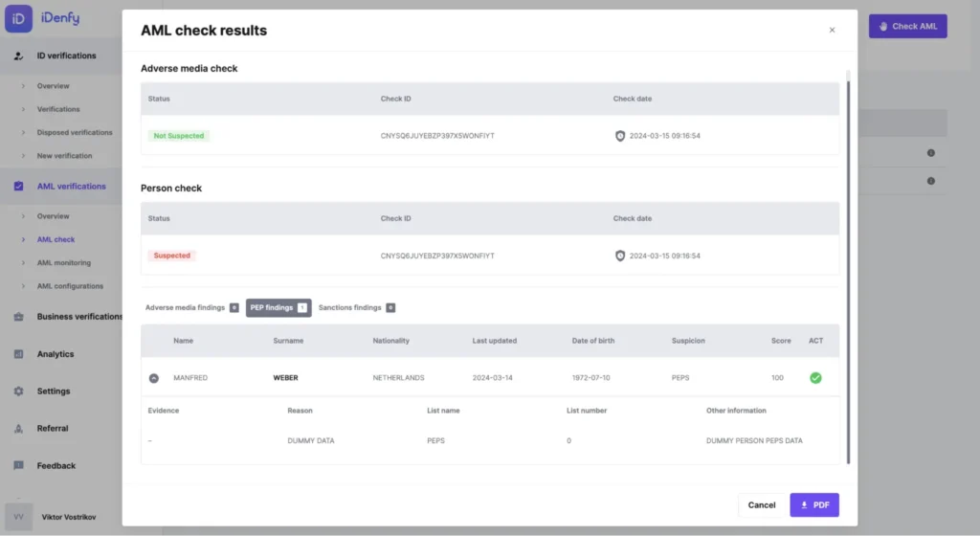Click the Business verifications briefcase icon

(x=19, y=317)
